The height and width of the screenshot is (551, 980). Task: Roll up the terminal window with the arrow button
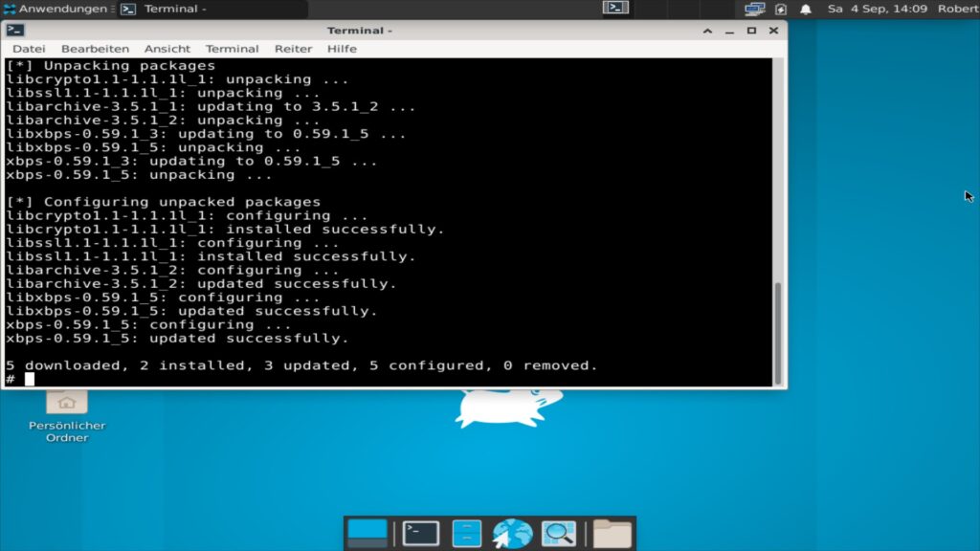pos(707,31)
